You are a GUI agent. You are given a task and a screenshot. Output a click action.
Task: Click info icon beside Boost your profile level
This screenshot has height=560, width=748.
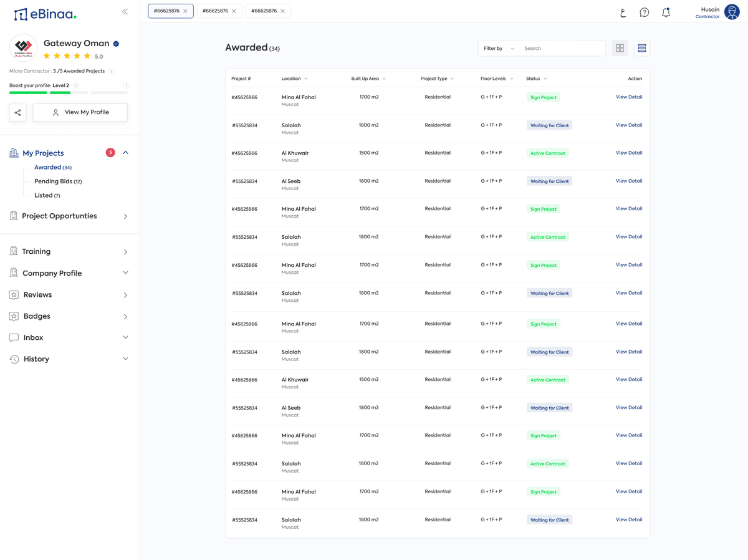tap(76, 85)
